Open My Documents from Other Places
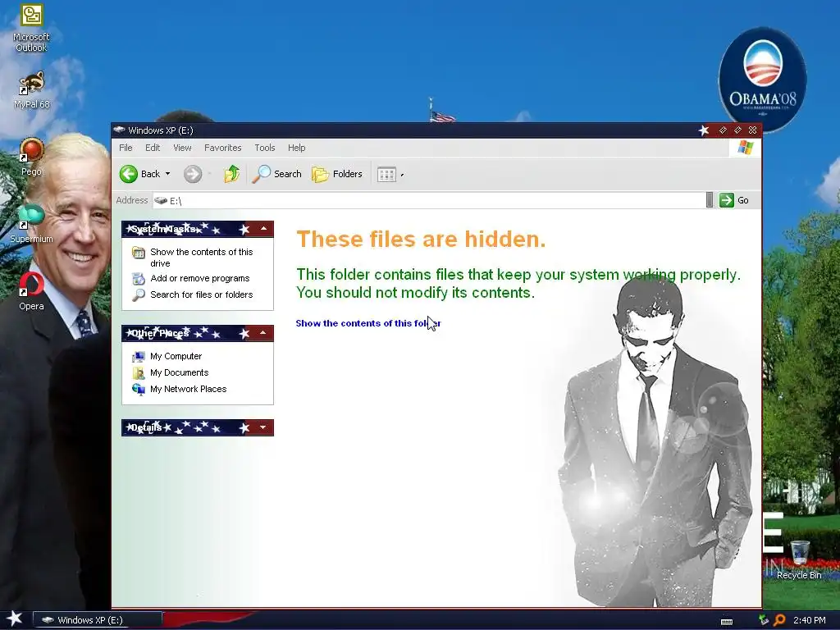This screenshot has height=630, width=840. (179, 373)
